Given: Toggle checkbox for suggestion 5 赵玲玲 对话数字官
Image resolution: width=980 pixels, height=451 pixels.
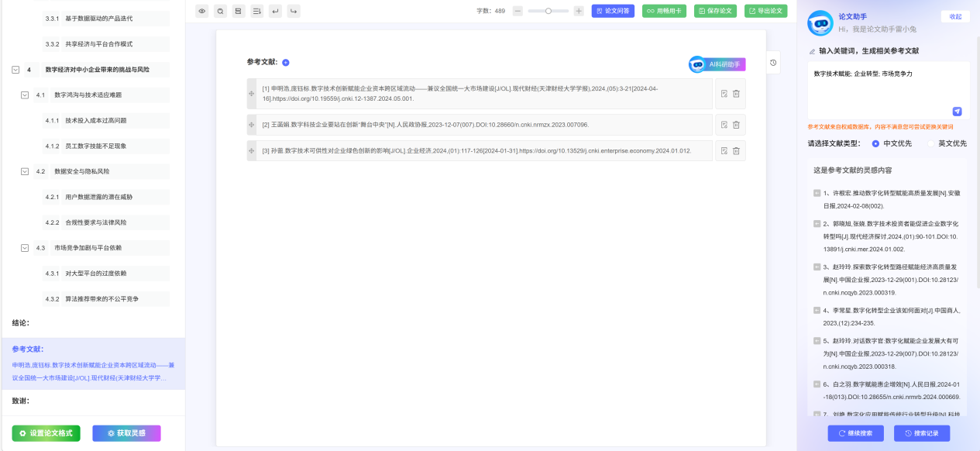Looking at the screenshot, I should click(817, 340).
